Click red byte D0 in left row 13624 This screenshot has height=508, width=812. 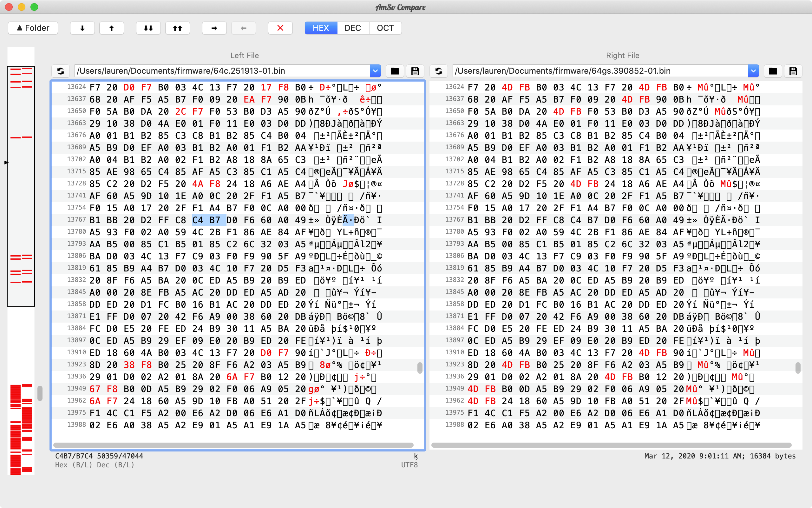[x=129, y=87]
